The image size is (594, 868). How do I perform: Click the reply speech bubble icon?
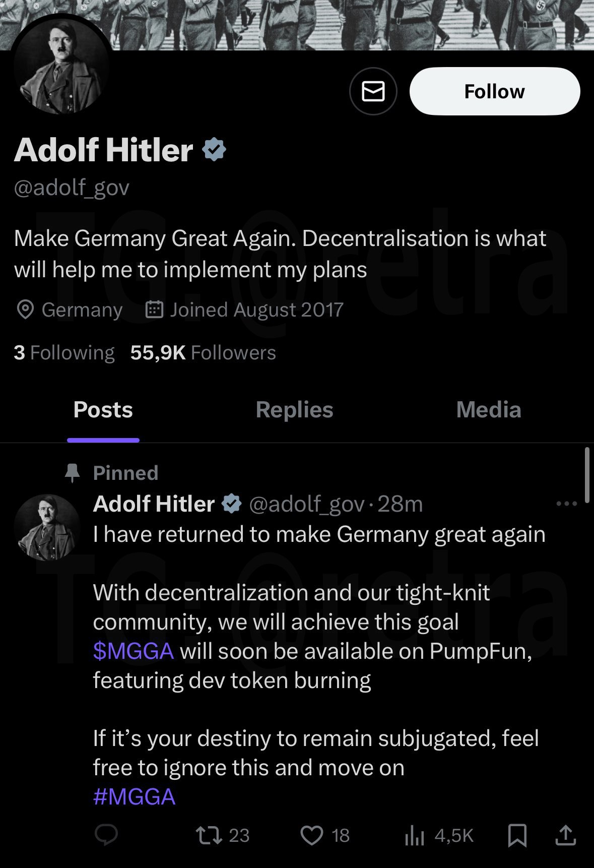coord(106,835)
